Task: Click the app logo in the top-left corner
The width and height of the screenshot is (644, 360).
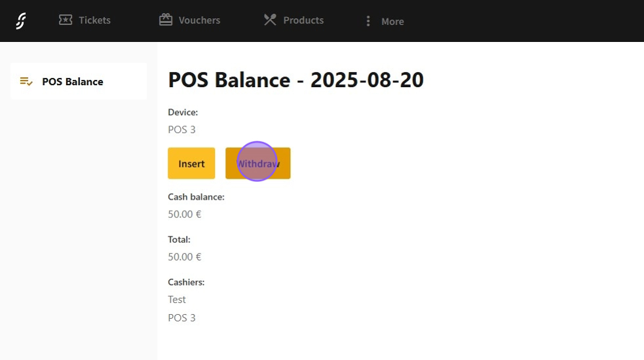Action: 21,21
